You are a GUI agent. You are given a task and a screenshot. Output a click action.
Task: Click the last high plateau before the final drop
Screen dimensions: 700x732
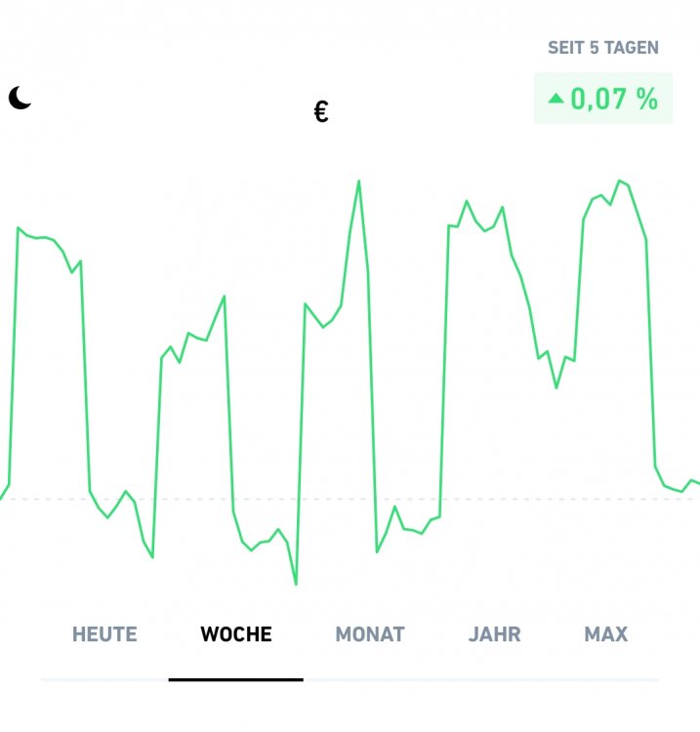point(615,190)
